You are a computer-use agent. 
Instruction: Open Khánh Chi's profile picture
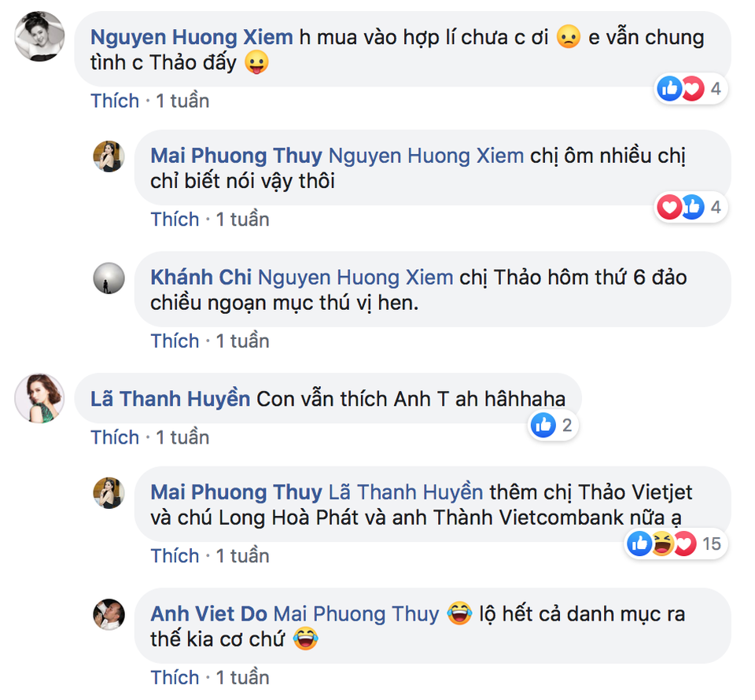tap(109, 278)
